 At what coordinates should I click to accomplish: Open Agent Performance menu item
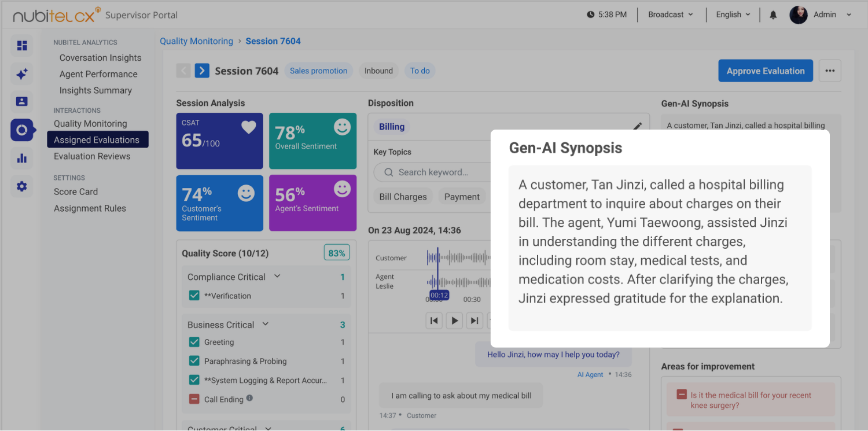[98, 74]
